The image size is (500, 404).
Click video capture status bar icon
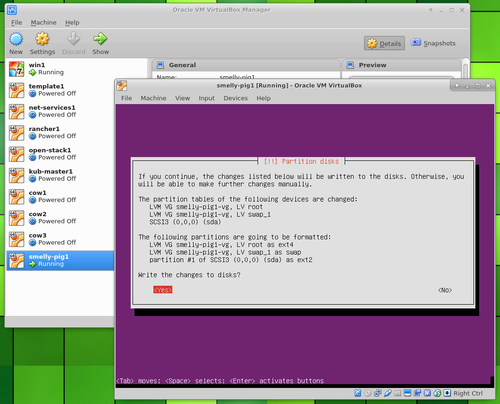click(x=417, y=393)
